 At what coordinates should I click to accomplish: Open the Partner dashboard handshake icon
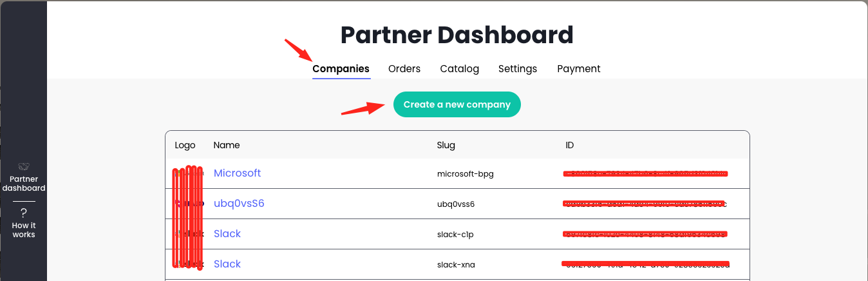24,166
